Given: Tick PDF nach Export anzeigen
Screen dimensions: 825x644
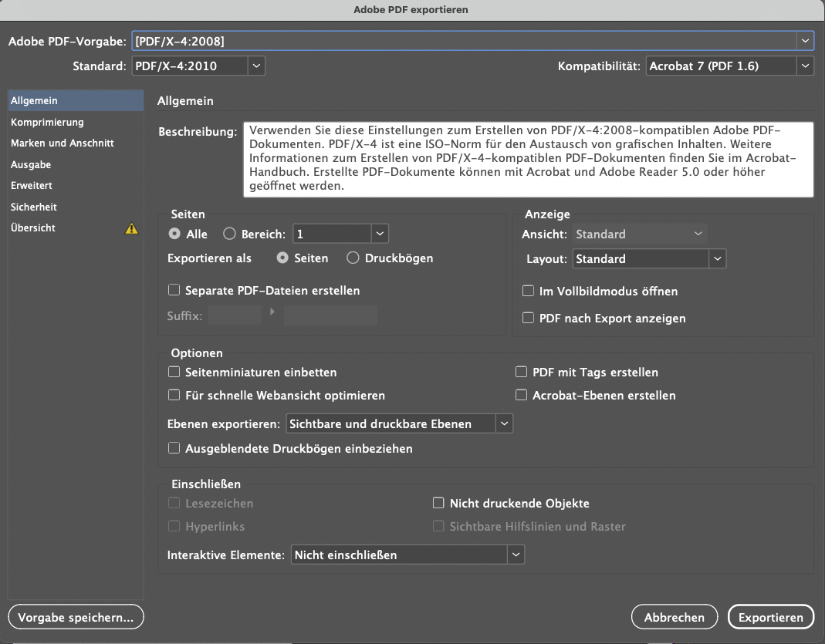Looking at the screenshot, I should click(528, 318).
